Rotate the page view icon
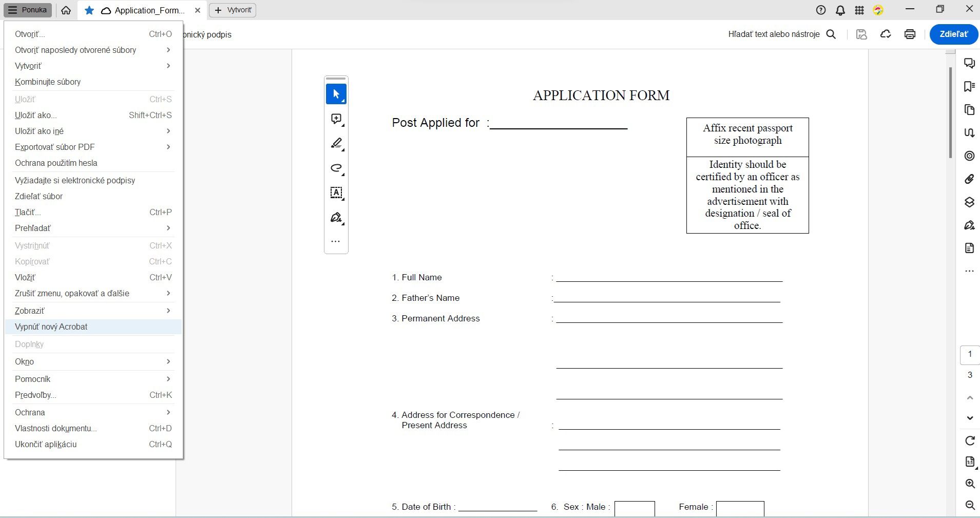 click(x=970, y=440)
